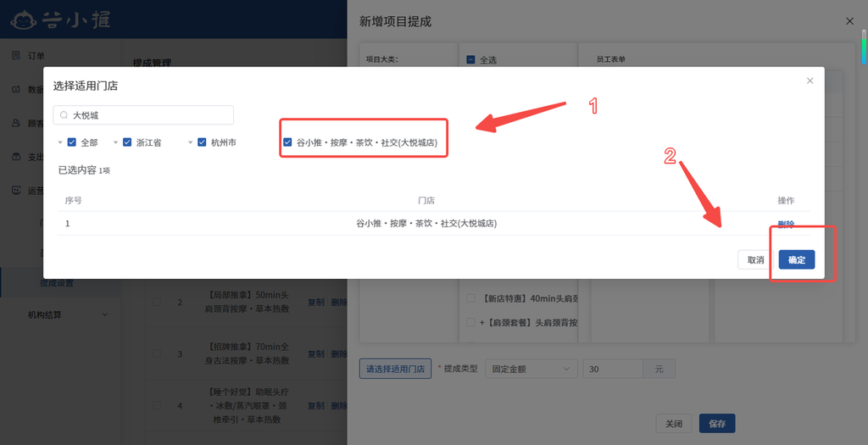
Task: Click the 序号 column header
Action: [73, 200]
